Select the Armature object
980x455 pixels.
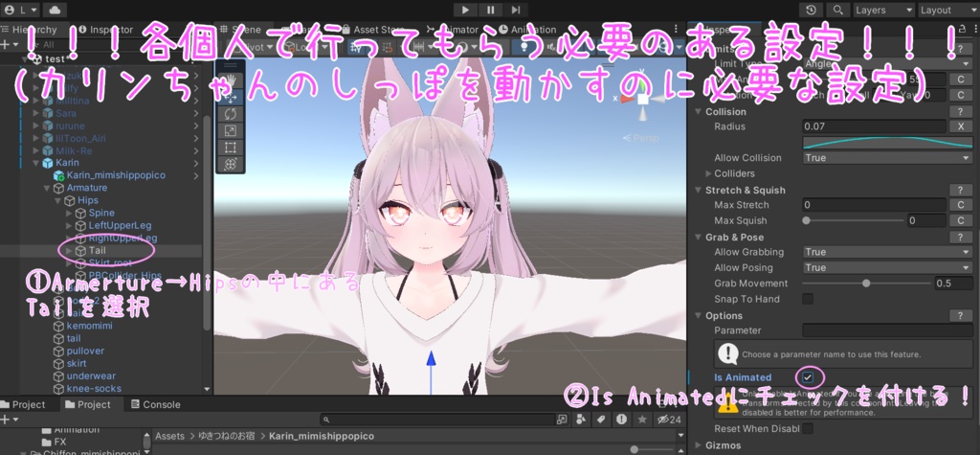tap(87, 188)
